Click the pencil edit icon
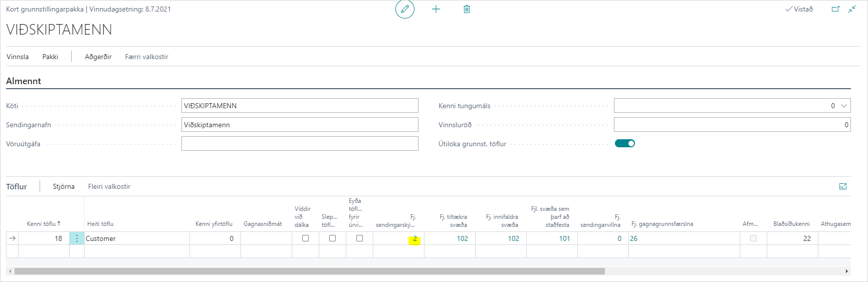The image size is (868, 282). (405, 9)
